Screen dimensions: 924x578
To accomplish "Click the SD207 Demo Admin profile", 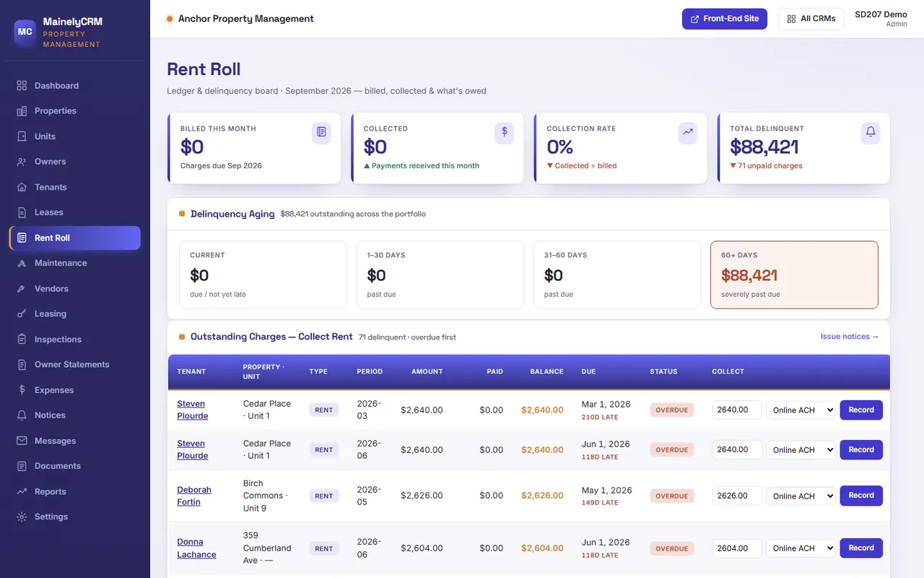I will click(x=881, y=19).
